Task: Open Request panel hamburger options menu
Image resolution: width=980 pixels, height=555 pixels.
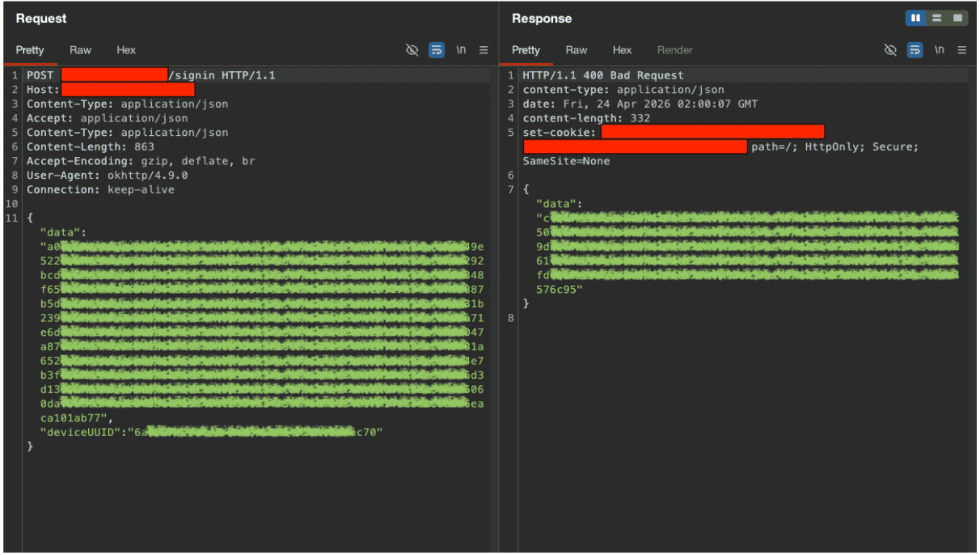Action: 484,50
